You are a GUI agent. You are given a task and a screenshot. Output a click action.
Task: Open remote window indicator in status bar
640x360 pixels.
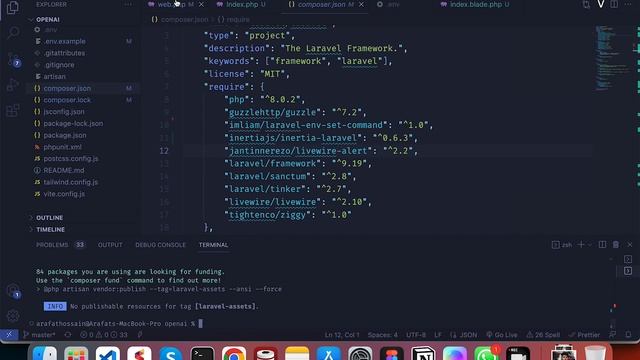point(9,335)
